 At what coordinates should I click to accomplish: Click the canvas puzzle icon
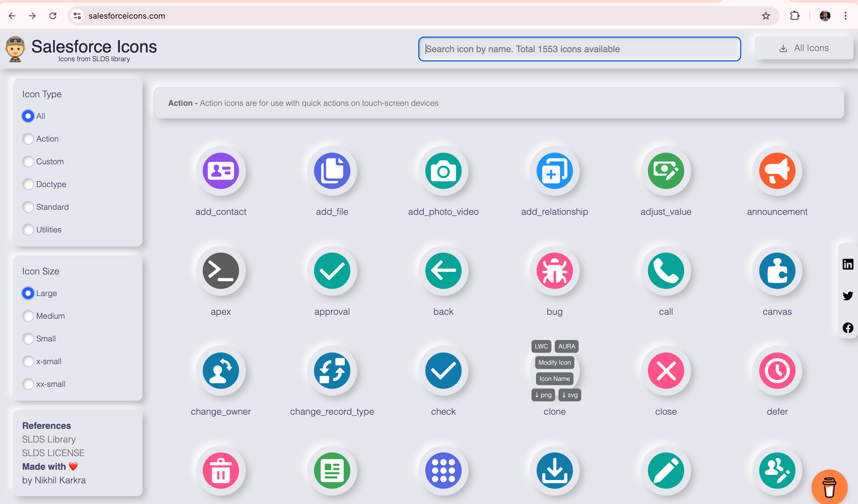tap(777, 271)
